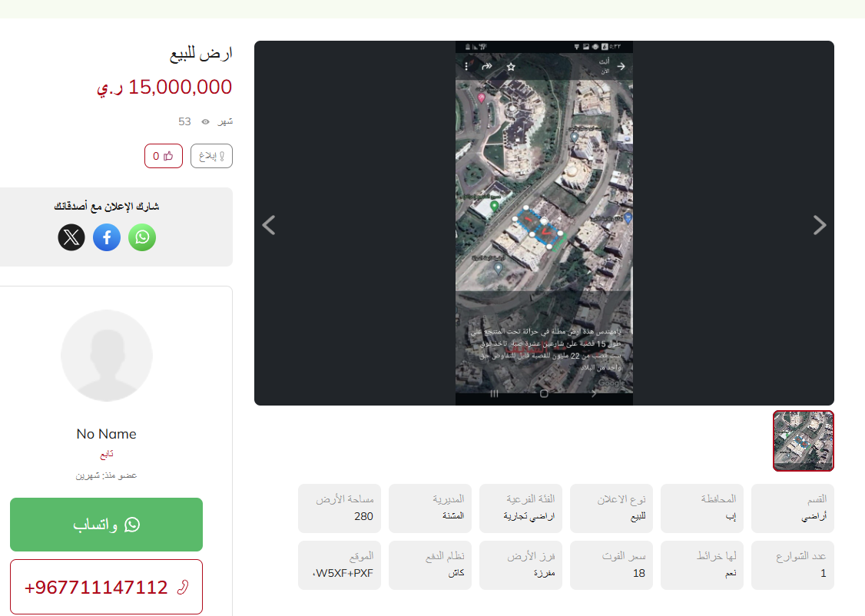The height and width of the screenshot is (616, 865).
Task: Open the green WhatsApp contact button
Action: (x=107, y=525)
